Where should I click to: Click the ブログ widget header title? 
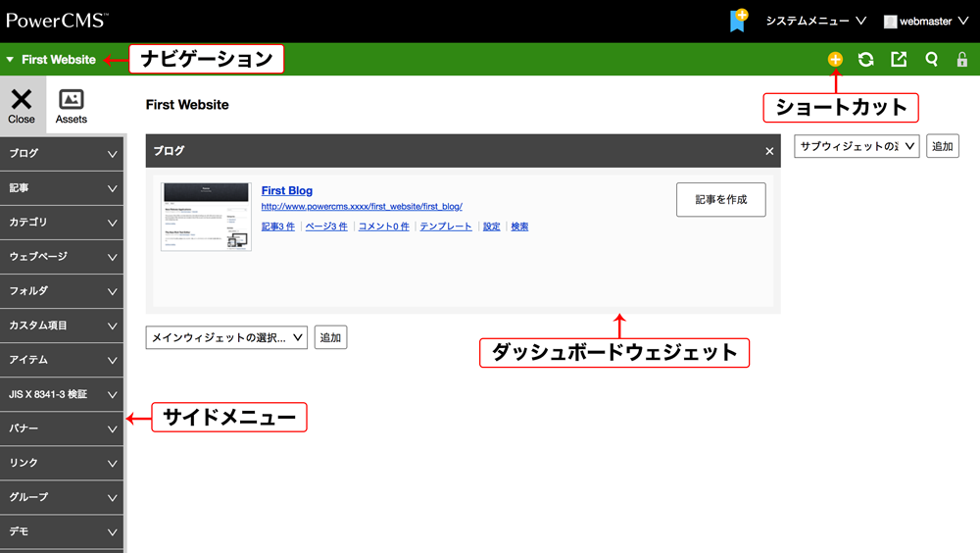pyautogui.click(x=169, y=151)
